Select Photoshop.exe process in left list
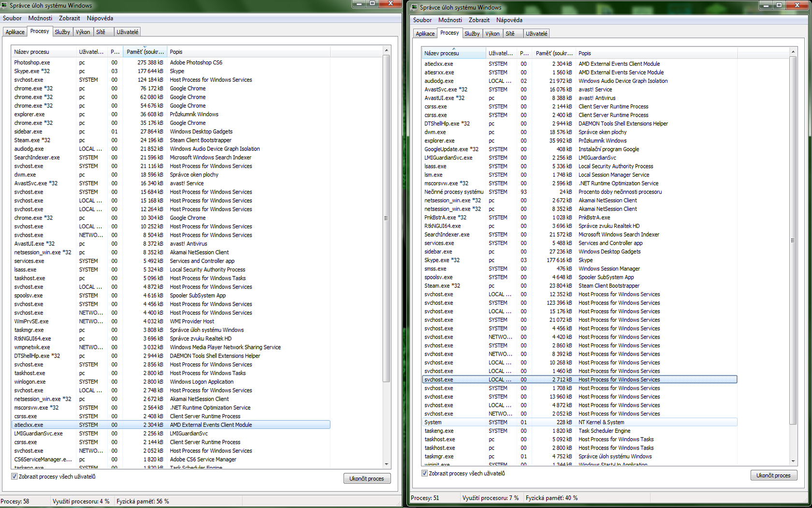The width and height of the screenshot is (812, 508). (x=32, y=62)
